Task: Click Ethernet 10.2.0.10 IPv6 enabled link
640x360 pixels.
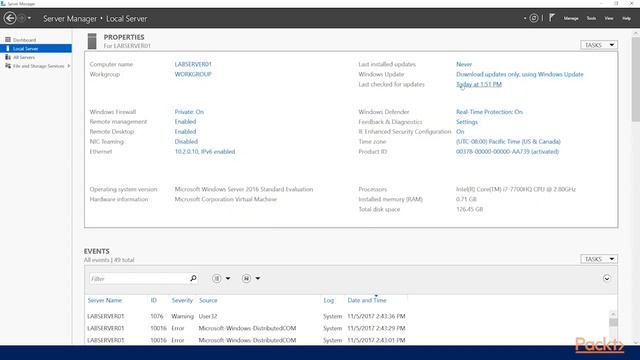Action: click(205, 151)
